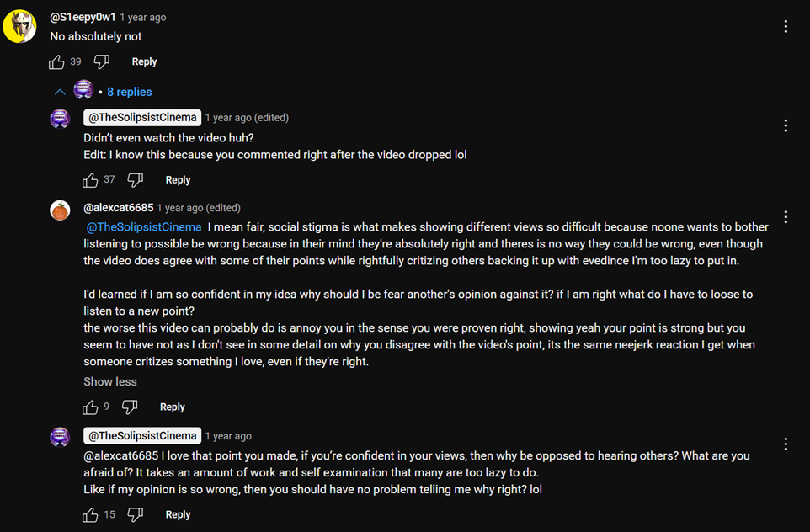Like the last reply with 15 likes

(x=90, y=515)
